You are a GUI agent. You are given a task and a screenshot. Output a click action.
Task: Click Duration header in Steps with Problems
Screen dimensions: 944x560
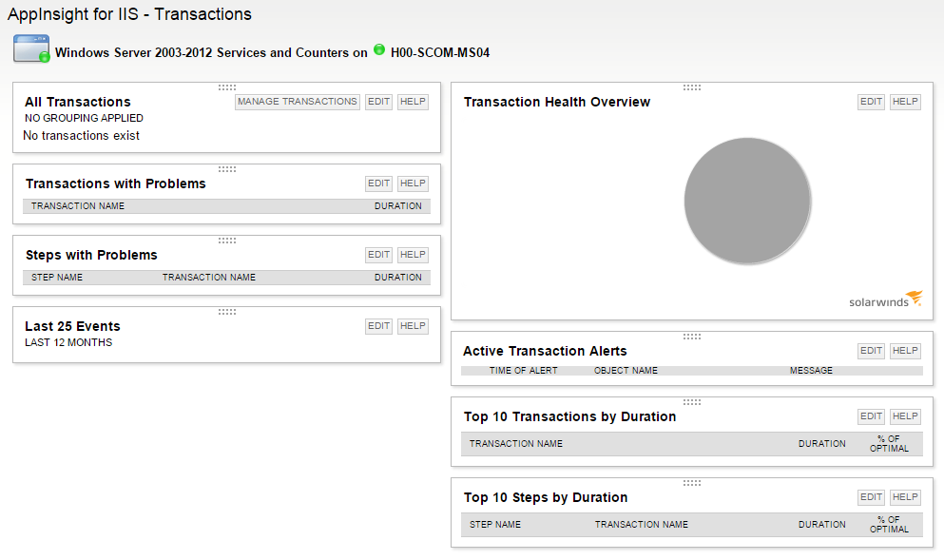pyautogui.click(x=398, y=278)
